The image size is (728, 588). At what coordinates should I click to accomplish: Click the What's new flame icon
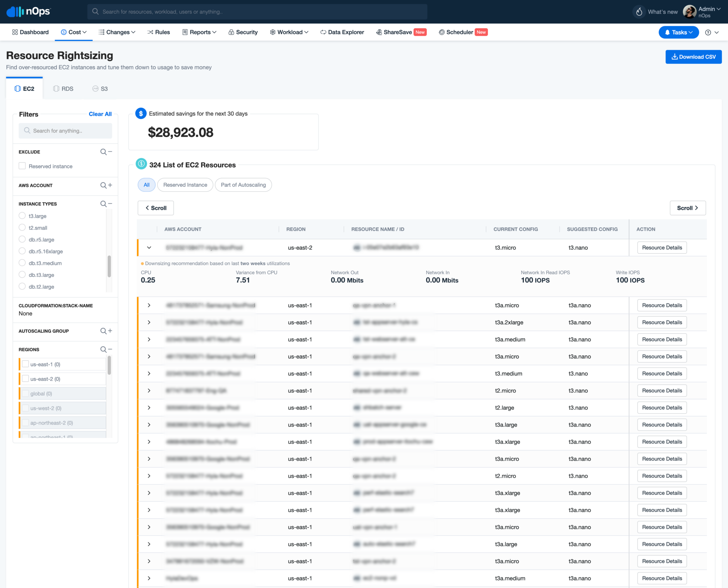coord(639,11)
